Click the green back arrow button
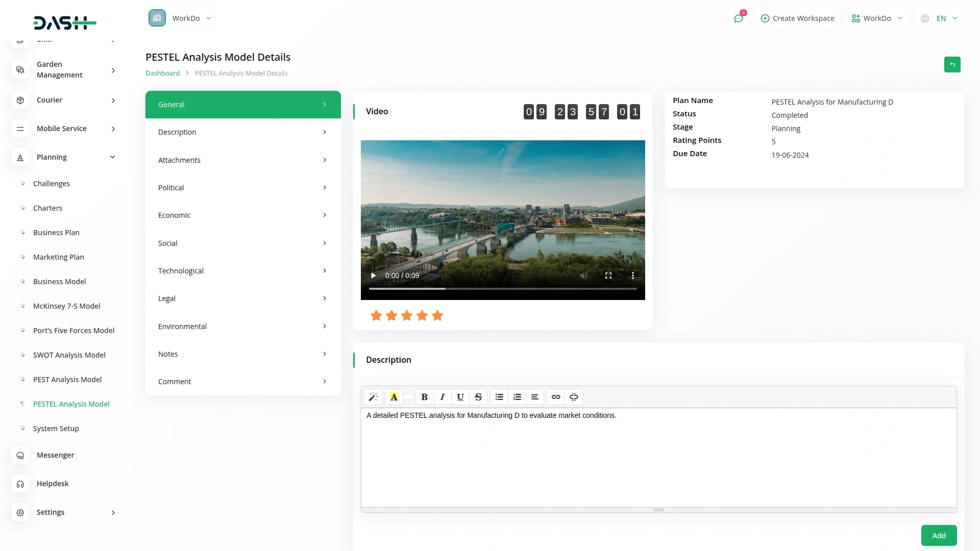 952,64
